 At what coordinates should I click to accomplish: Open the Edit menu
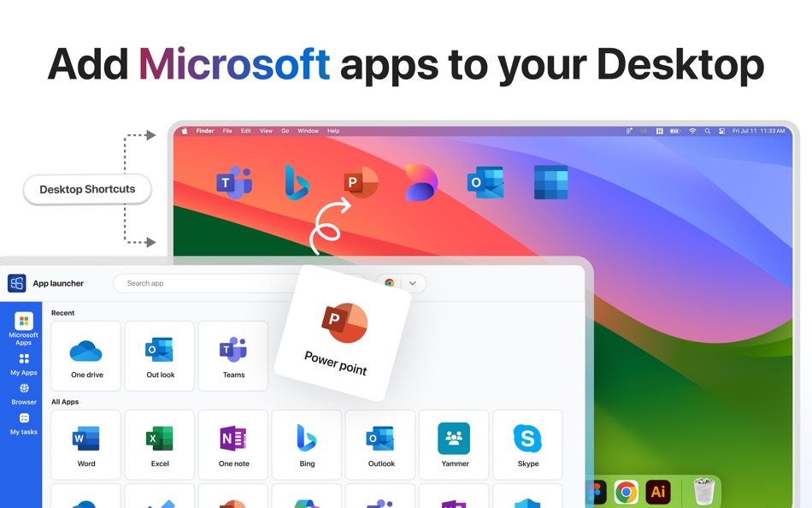click(246, 131)
